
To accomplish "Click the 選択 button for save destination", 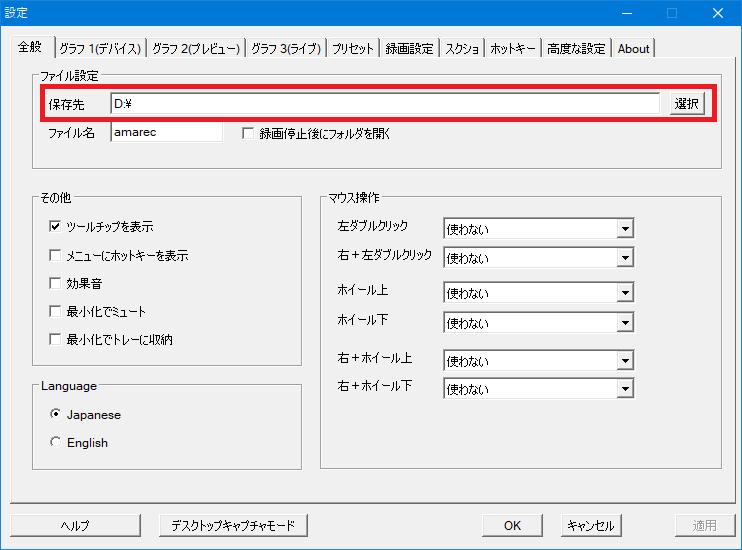I will [x=687, y=103].
